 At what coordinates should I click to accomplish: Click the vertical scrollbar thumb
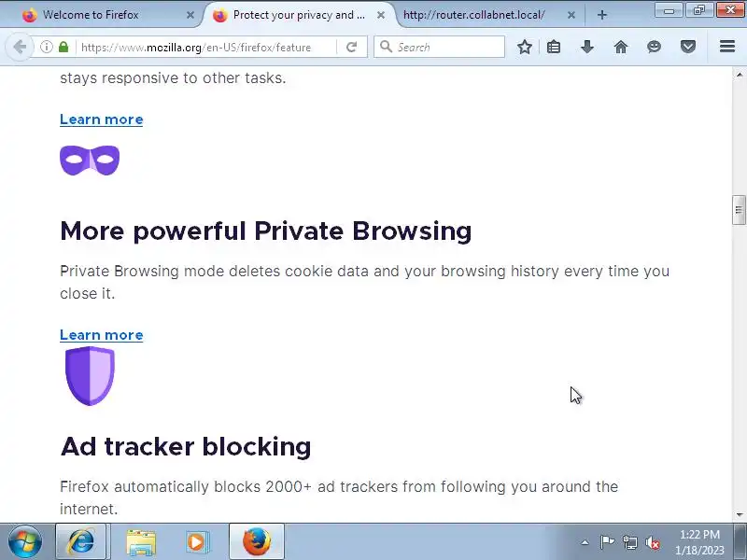pyautogui.click(x=739, y=209)
